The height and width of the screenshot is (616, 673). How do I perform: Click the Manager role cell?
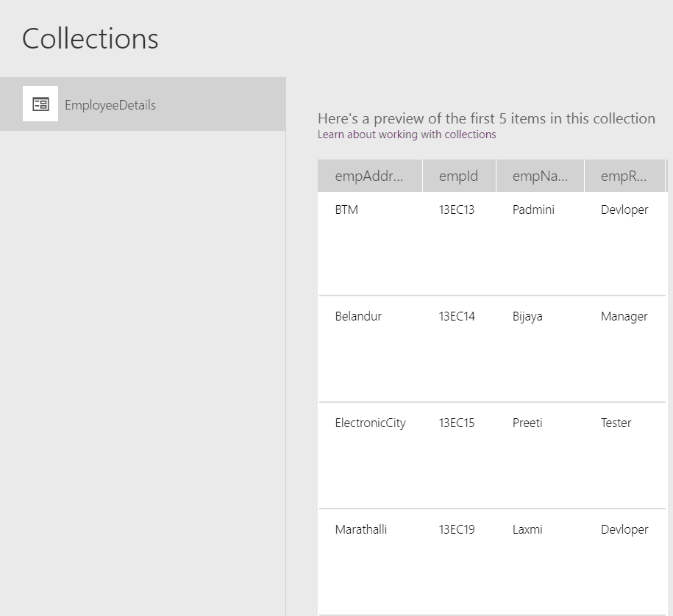(624, 316)
